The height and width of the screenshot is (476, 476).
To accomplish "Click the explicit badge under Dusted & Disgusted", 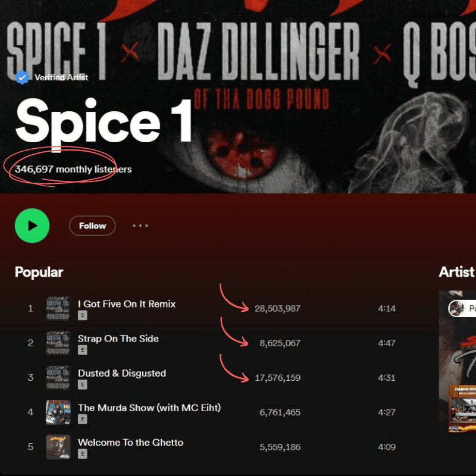I will coord(83,384).
